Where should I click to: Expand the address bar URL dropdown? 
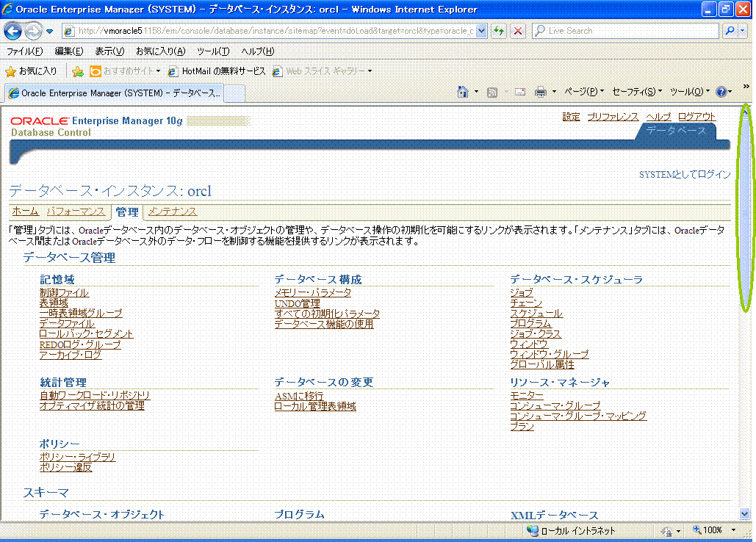click(x=481, y=31)
